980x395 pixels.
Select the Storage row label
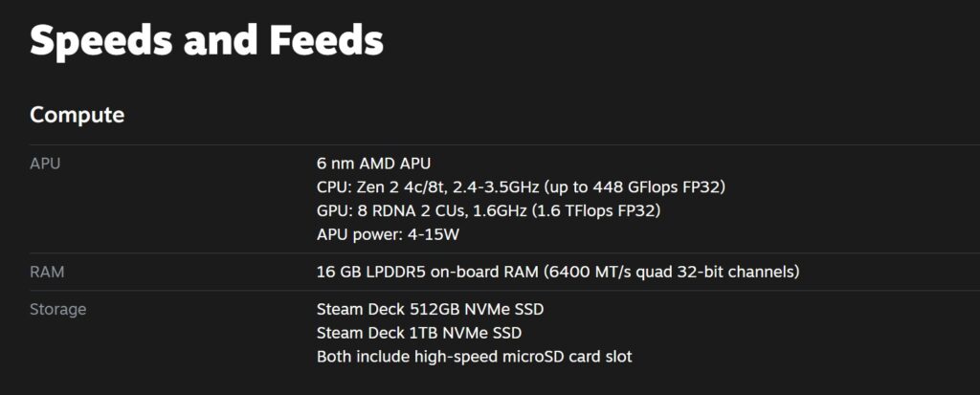57,310
